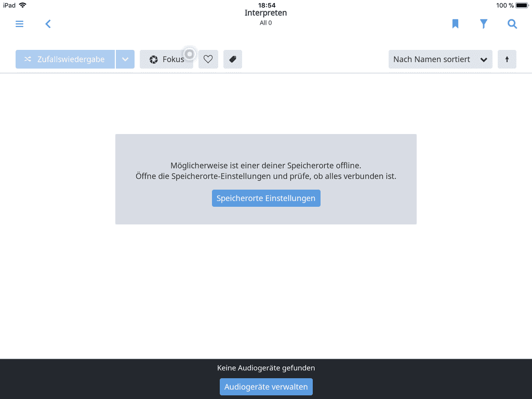The height and width of the screenshot is (399, 532).
Task: Tap the "Keine Audiogeräte gefunden" message
Action: 266,368
